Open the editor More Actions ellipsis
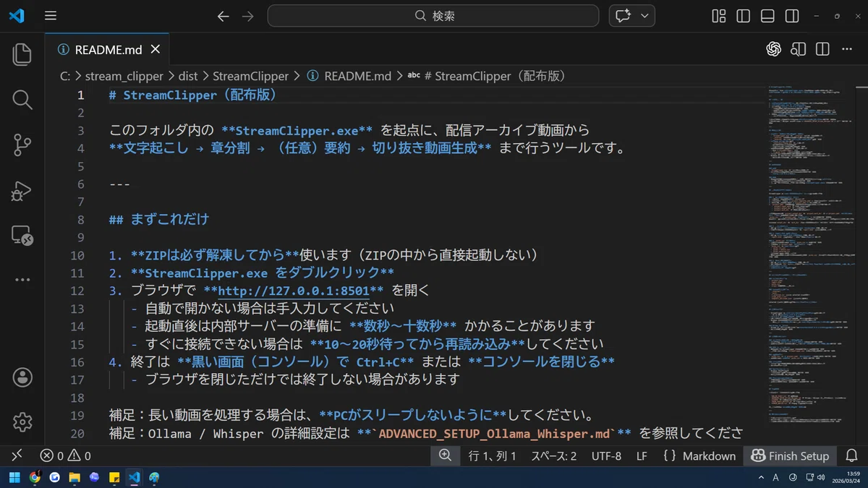Viewport: 868px width, 488px height. pos(847,49)
